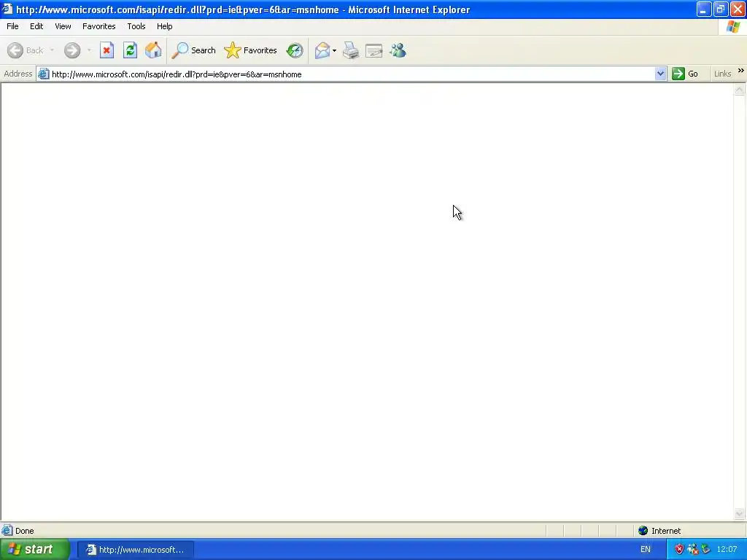
Task: Open the Favorites pane from the toolbar
Action: 251,50
